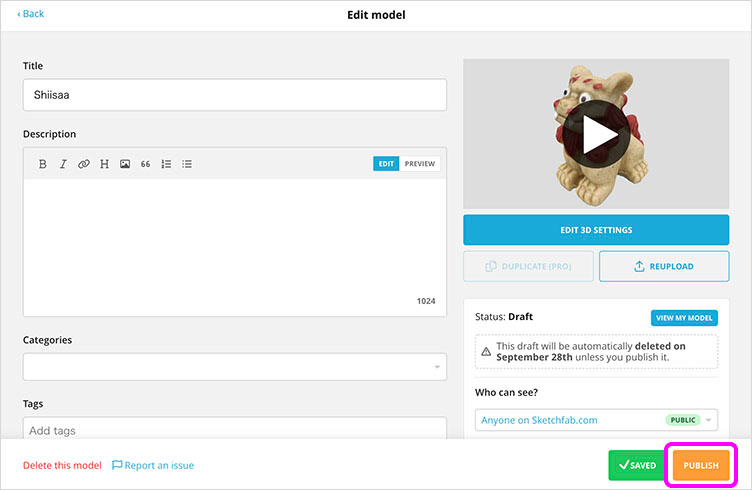Image resolution: width=752 pixels, height=490 pixels.
Task: Go back using the Back link
Action: click(x=31, y=14)
